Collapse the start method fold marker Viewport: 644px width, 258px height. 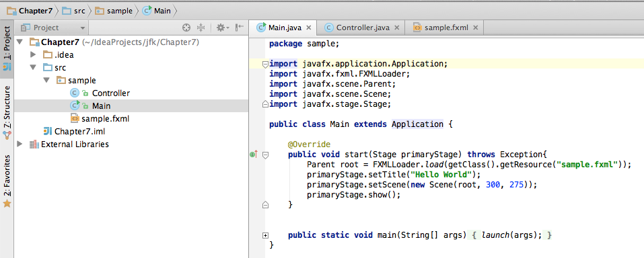265,155
